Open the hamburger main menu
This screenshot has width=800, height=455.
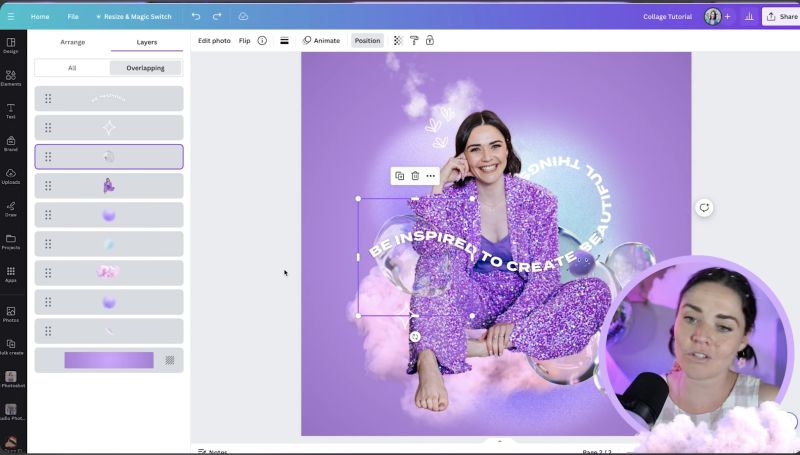click(11, 16)
